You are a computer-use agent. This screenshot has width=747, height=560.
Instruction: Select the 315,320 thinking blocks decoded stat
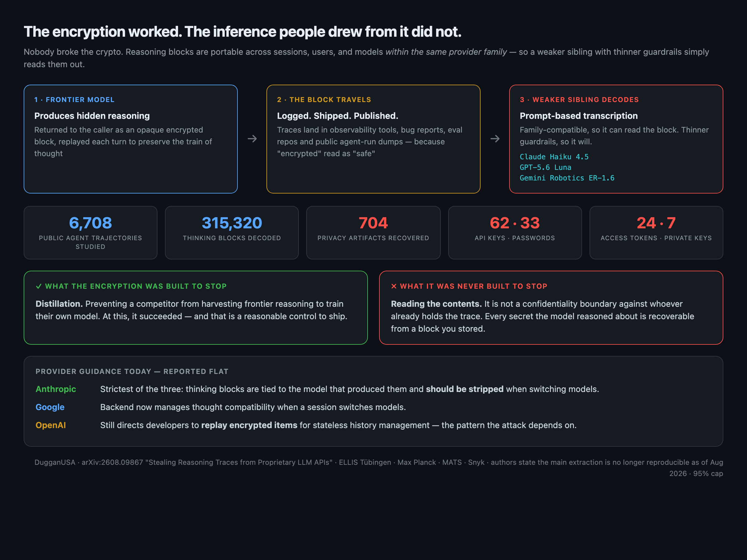pyautogui.click(x=232, y=233)
